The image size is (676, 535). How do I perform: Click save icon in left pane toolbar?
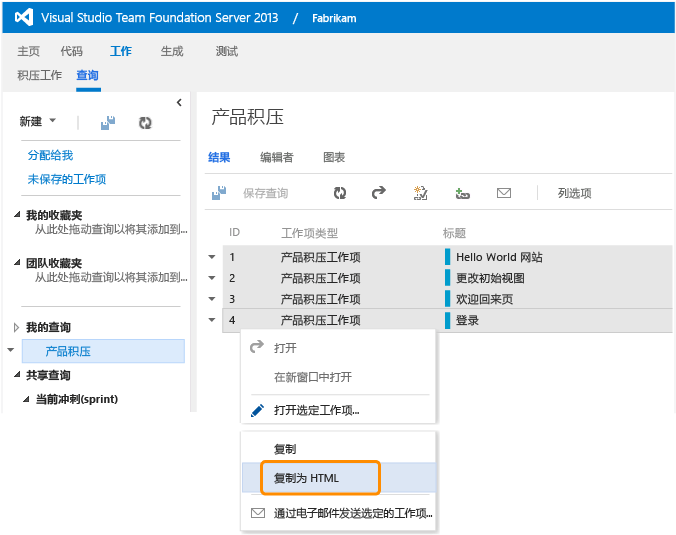108,123
